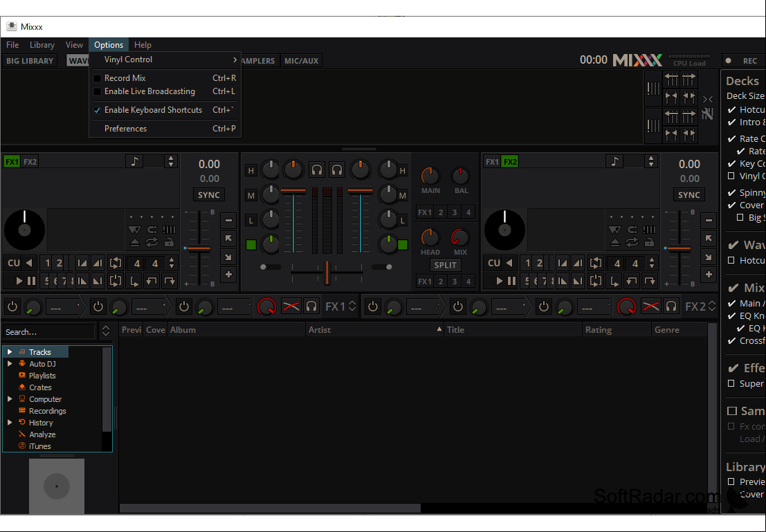Click the BIG LIBRARY button
766x532 pixels.
30,61
